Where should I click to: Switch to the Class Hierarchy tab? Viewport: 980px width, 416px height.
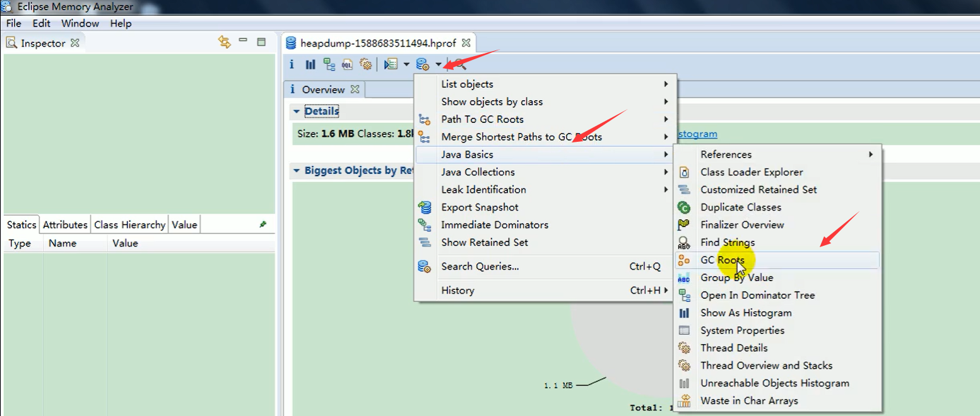tap(130, 224)
